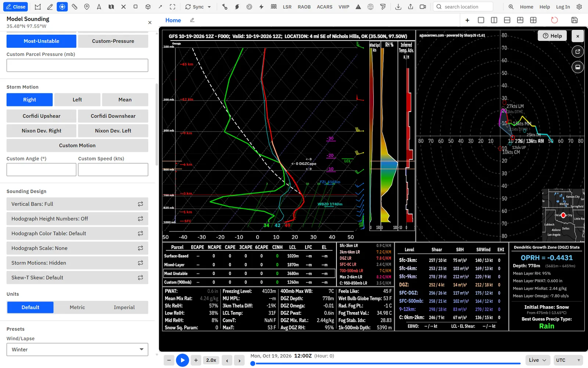Open the UTC timezone dropdown

click(568, 360)
